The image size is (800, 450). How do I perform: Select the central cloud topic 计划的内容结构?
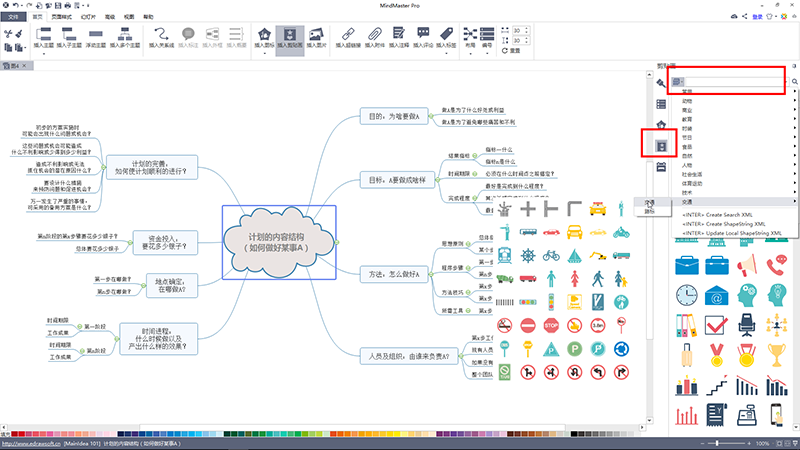[279, 243]
